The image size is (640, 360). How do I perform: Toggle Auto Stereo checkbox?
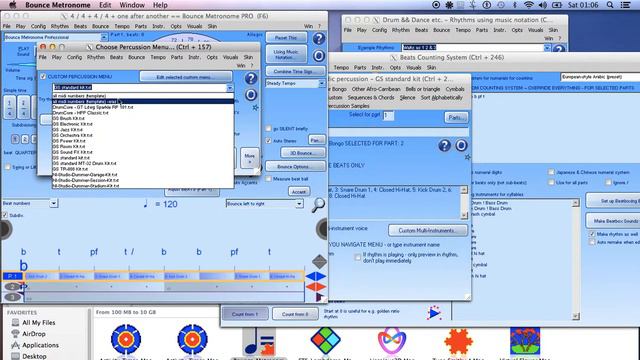point(268,140)
